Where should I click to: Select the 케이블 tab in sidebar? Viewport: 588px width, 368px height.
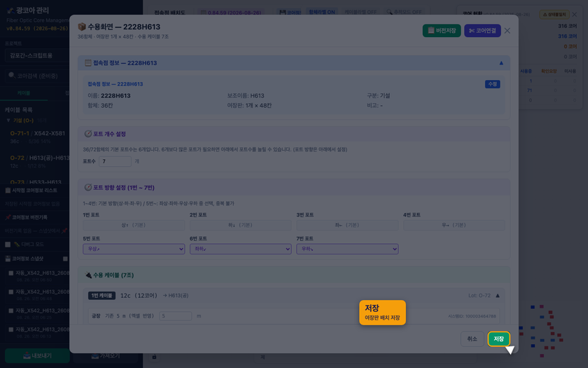click(x=24, y=93)
